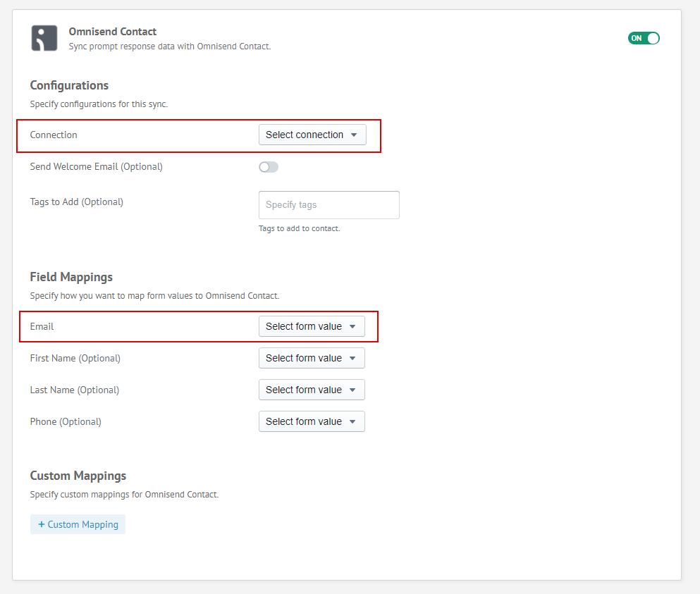Focus the Specify tags input field
Image resolution: width=700 pixels, height=594 pixels.
329,205
